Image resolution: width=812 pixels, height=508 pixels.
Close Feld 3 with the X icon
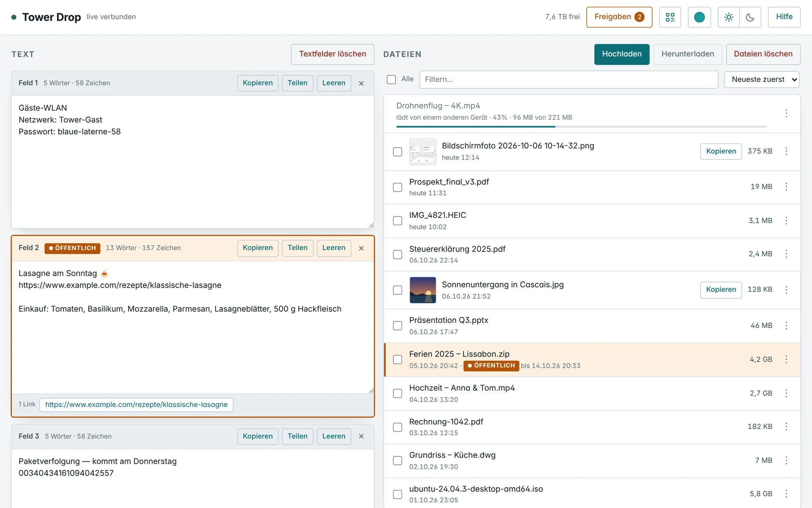click(361, 436)
